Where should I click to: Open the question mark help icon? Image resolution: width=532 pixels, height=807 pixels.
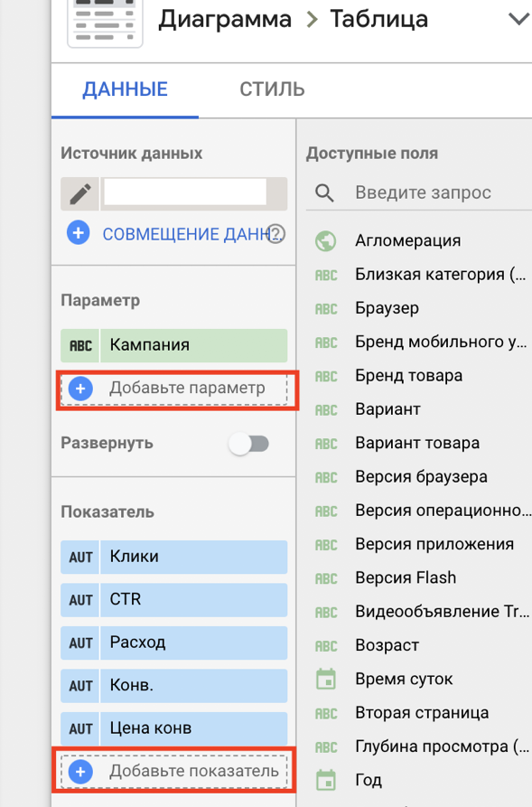275,234
